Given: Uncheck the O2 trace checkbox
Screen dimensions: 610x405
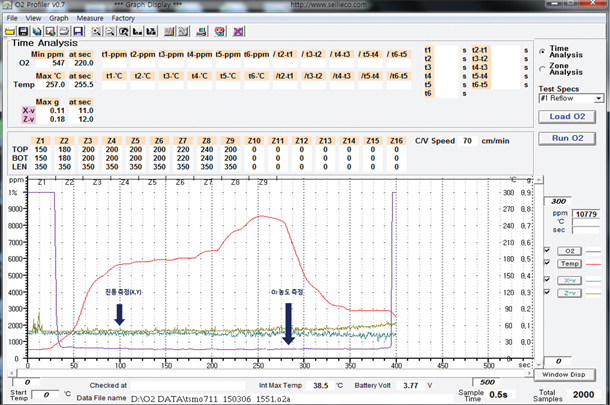Looking at the screenshot, I should (547, 250).
